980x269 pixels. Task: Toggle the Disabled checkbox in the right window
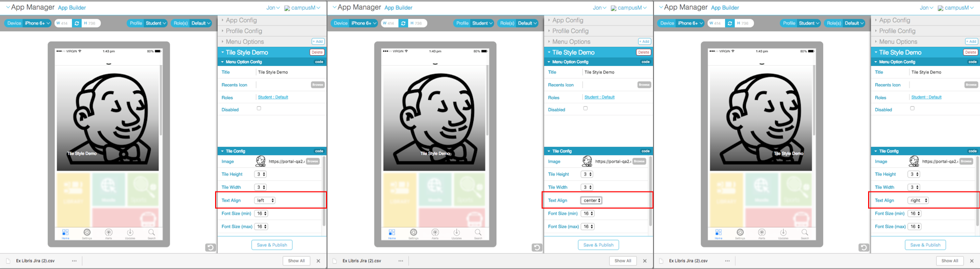tap(912, 108)
